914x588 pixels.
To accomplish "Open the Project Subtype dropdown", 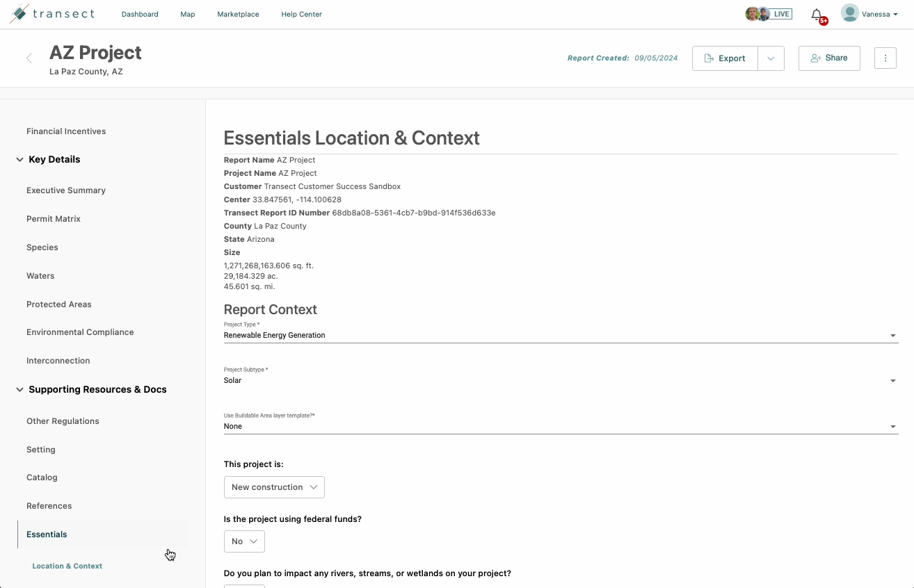I will tap(892, 380).
